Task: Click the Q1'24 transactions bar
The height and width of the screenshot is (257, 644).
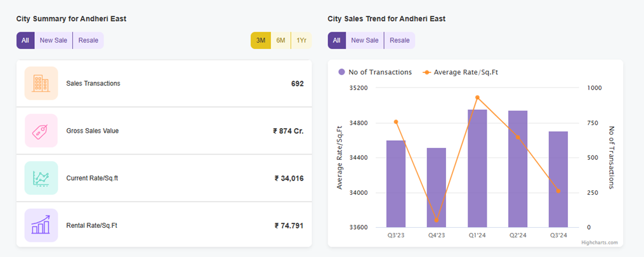Action: point(477,168)
